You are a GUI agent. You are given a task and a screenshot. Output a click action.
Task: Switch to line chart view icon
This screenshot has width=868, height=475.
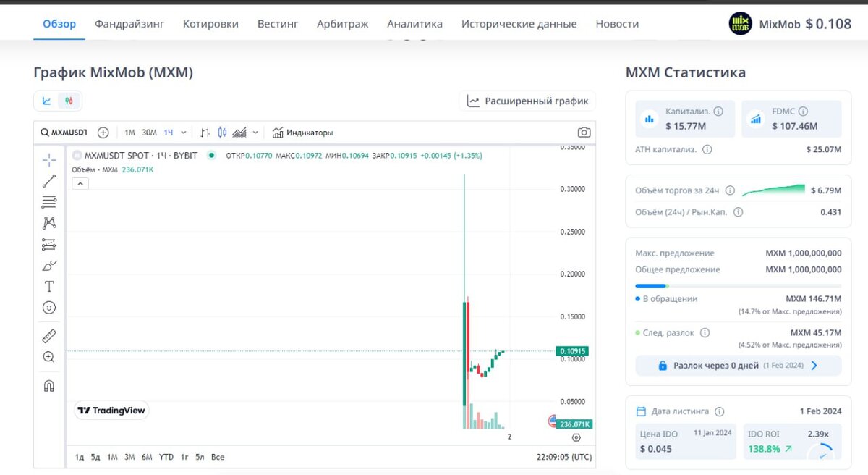point(47,101)
